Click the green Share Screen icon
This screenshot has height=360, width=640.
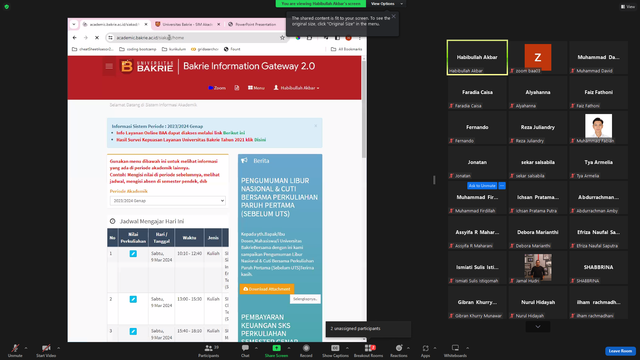tap(276, 348)
